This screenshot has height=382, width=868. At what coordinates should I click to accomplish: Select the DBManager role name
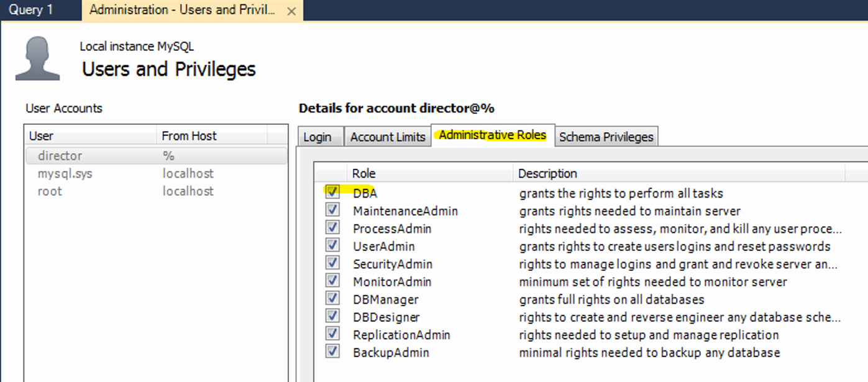tap(386, 300)
